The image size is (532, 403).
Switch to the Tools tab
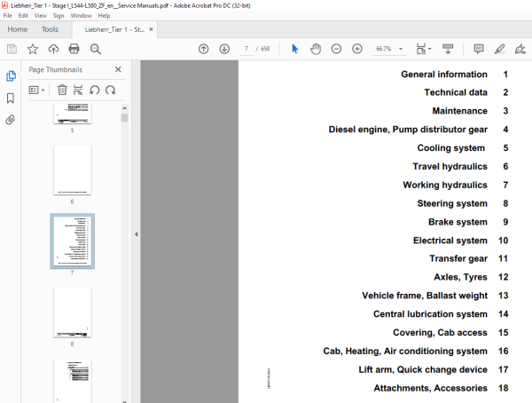coord(50,29)
